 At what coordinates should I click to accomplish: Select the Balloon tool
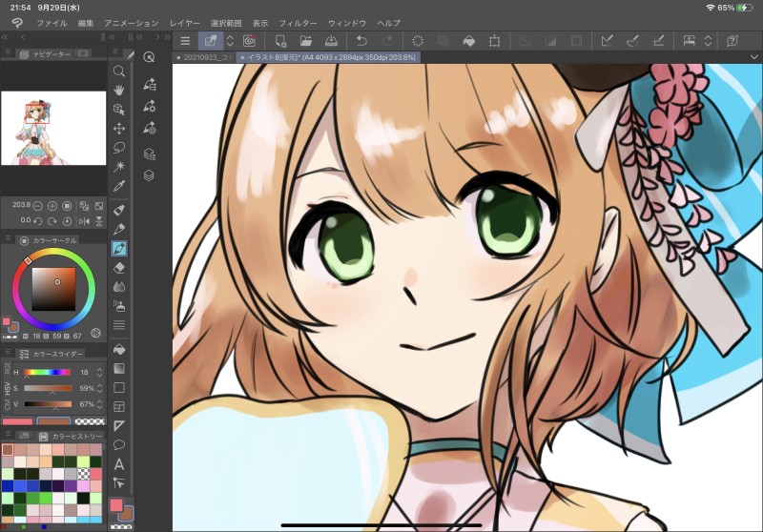(118, 445)
